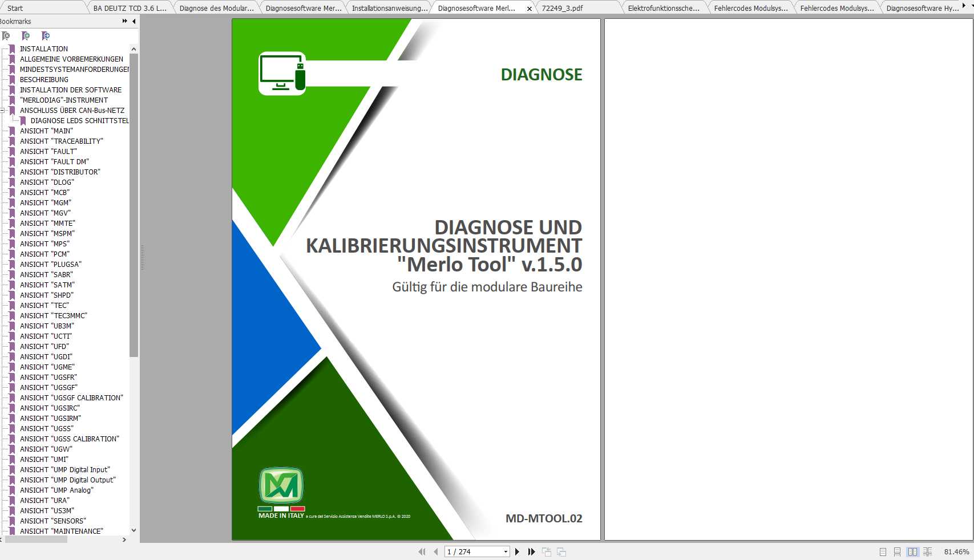
Task: Collapse the ANSCHLUSS ÜBER CAN-Bus-NETZ bookmark
Action: click(2, 110)
